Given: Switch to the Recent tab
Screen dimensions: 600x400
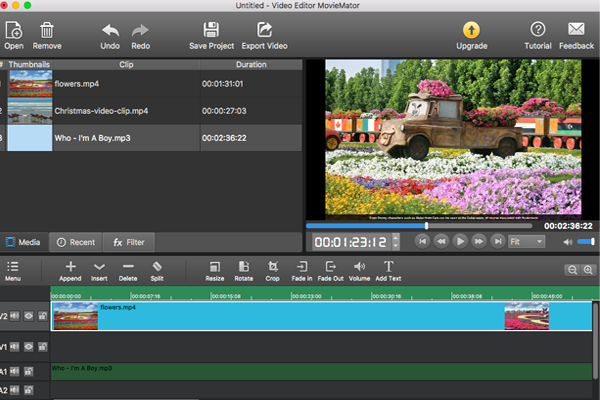Looking at the screenshot, I should click(76, 242).
